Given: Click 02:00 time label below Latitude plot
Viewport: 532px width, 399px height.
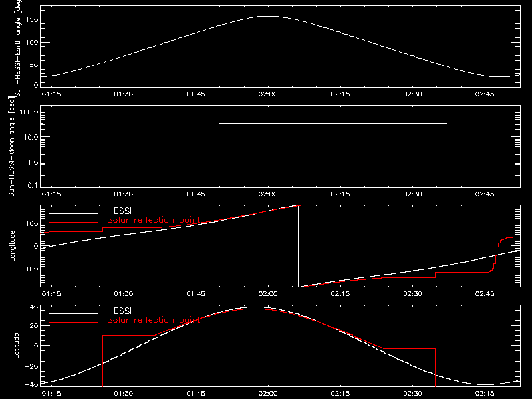Looking at the screenshot, I should point(268,394).
